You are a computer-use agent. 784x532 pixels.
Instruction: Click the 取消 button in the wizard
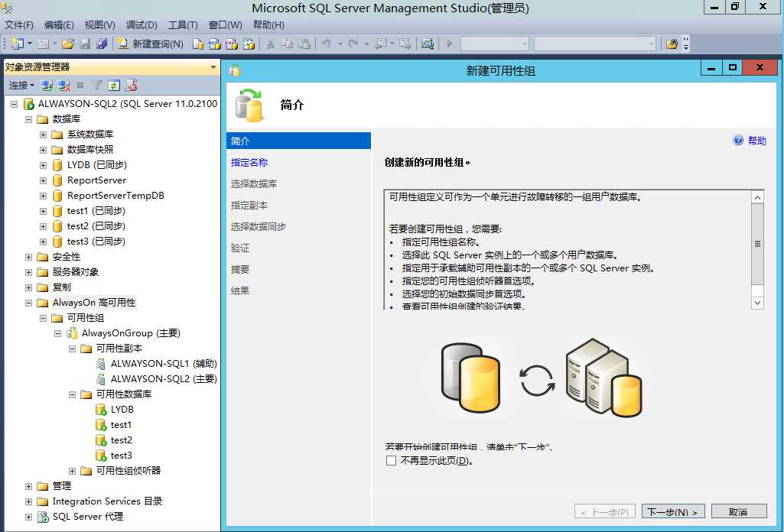[x=739, y=511]
